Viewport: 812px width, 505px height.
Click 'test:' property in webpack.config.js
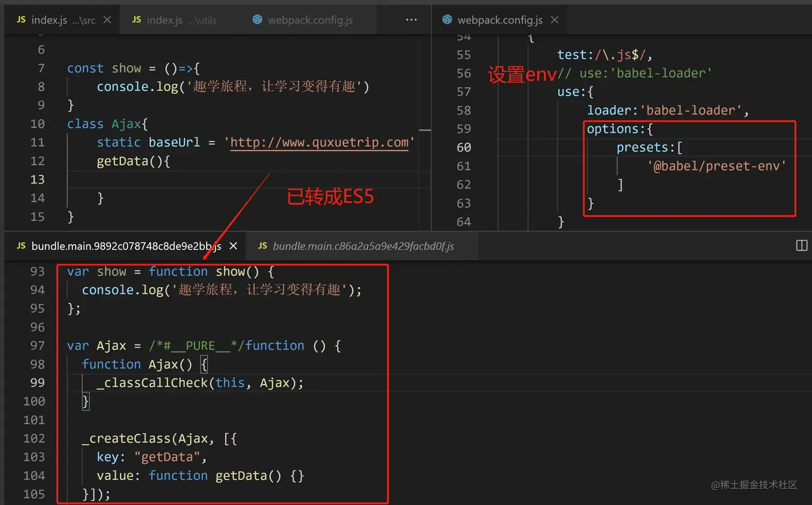(x=575, y=55)
